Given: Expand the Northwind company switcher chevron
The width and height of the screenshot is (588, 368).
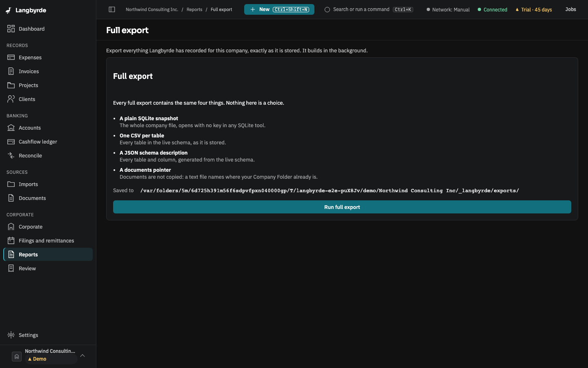Looking at the screenshot, I should (x=82, y=356).
